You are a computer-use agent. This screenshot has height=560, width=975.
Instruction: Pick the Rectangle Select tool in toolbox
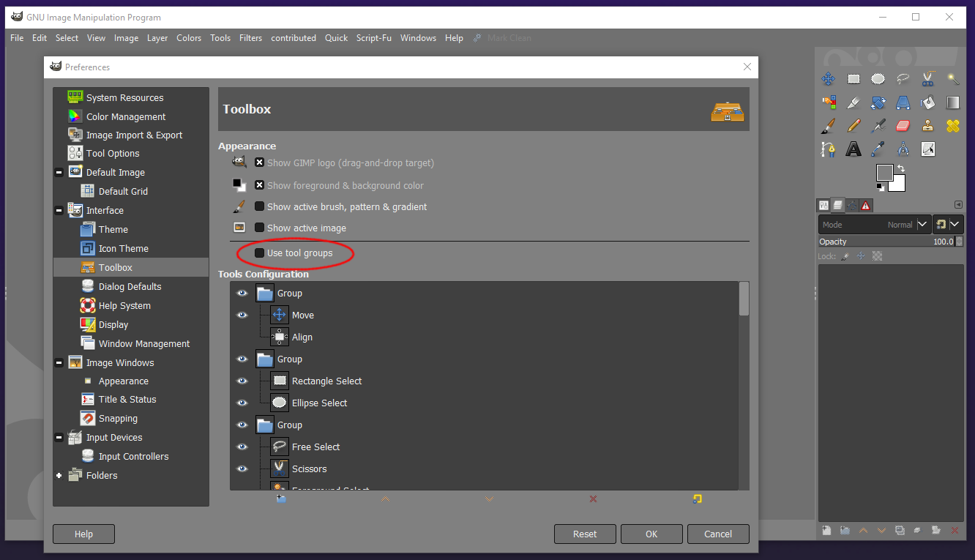[x=853, y=79]
